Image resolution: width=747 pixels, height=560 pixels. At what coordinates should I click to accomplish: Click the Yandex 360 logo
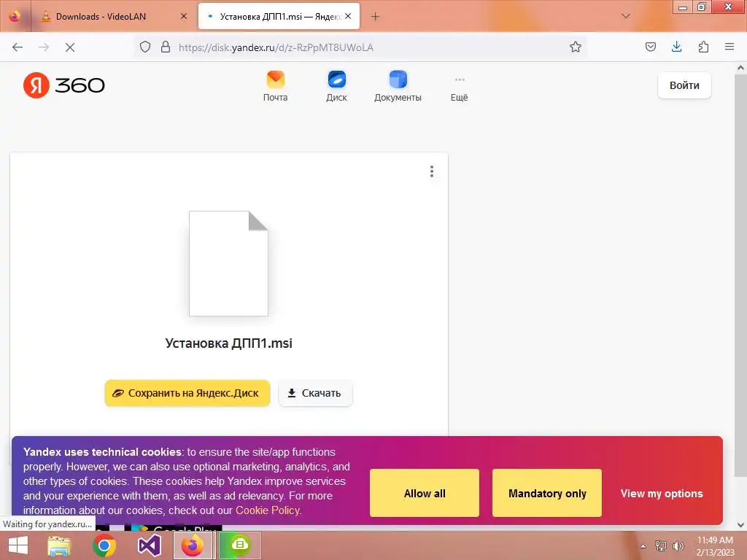click(x=64, y=85)
